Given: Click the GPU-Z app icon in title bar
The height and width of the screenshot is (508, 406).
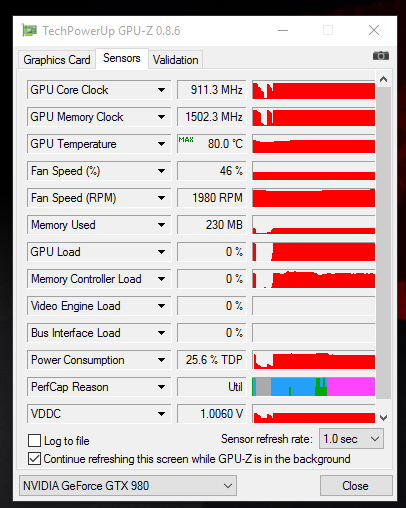Looking at the screenshot, I should tap(29, 30).
